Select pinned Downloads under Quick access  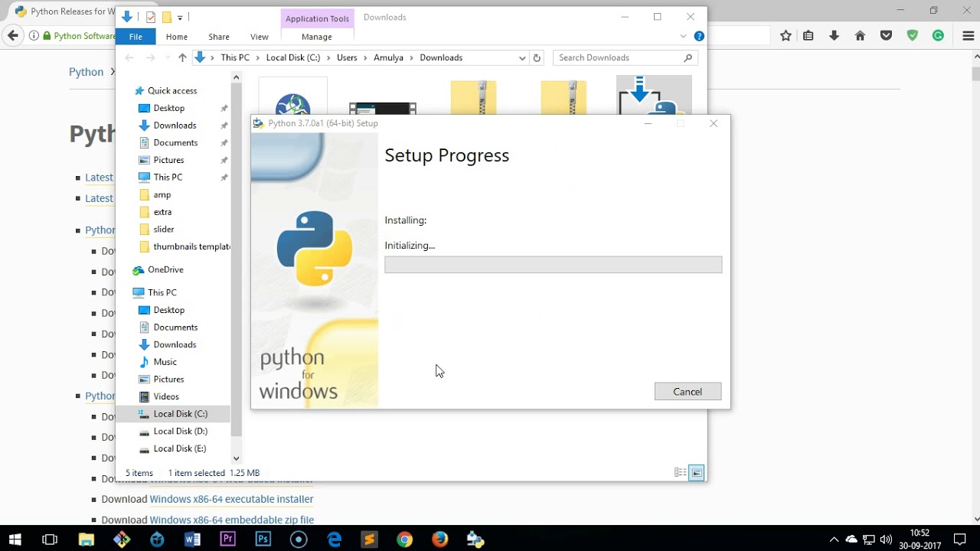point(175,126)
